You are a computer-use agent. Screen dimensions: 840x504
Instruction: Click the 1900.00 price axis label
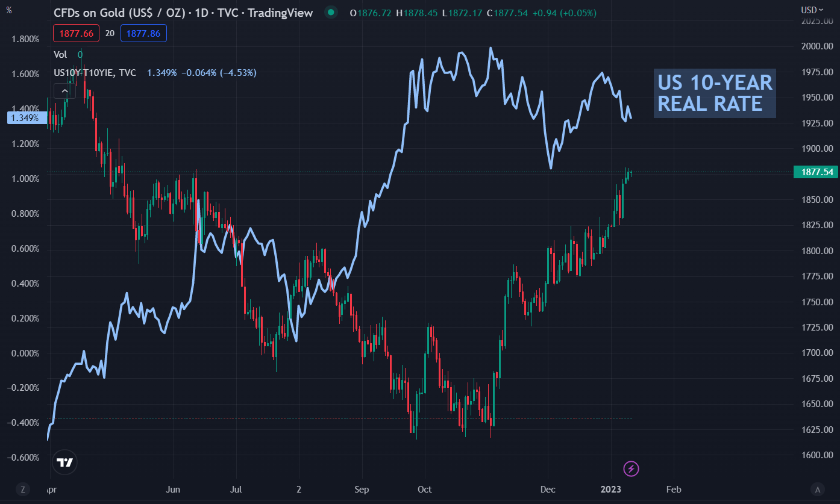pos(816,149)
